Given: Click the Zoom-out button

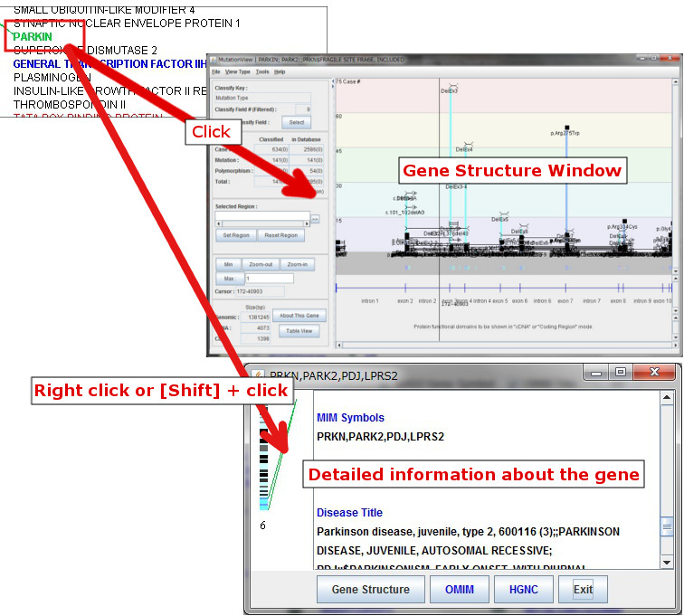Looking at the screenshot, I should point(260,265).
